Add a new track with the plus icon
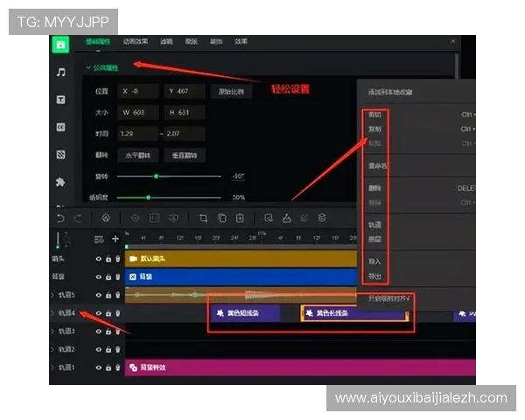 115,239
